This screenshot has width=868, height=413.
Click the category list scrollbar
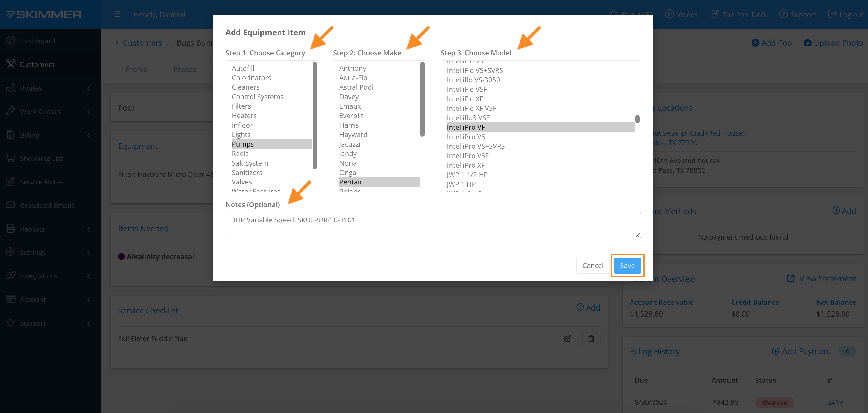point(314,115)
